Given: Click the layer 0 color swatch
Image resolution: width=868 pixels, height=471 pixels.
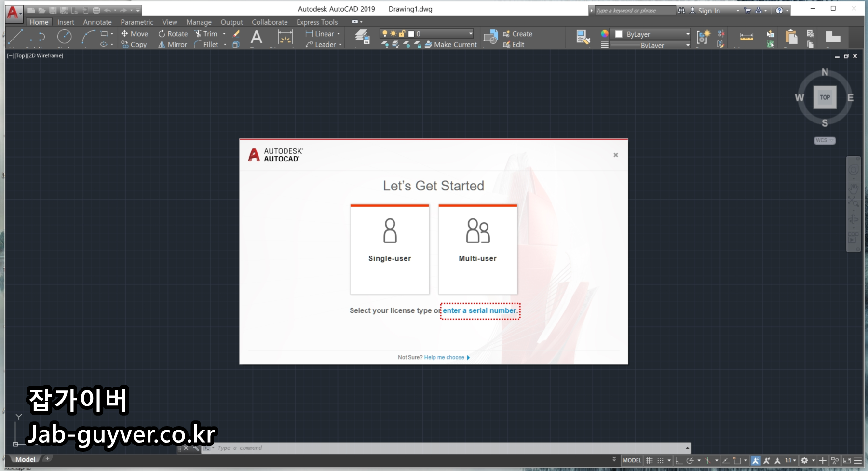Looking at the screenshot, I should (411, 34).
